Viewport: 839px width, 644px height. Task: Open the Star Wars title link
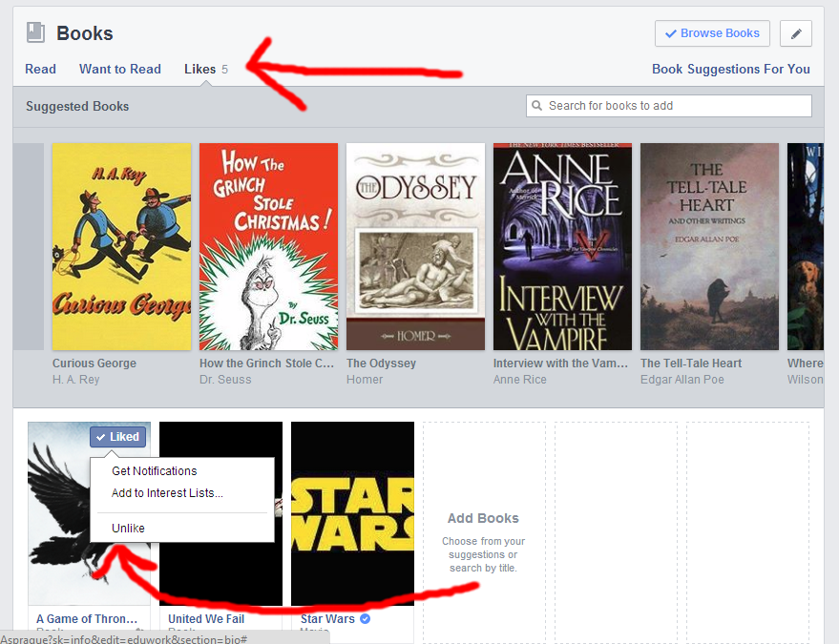coord(327,619)
